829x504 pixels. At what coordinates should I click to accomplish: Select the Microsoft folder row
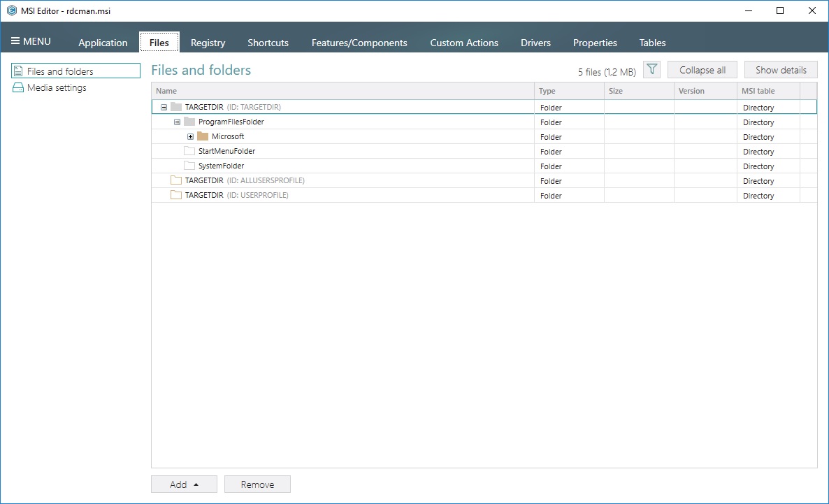484,136
